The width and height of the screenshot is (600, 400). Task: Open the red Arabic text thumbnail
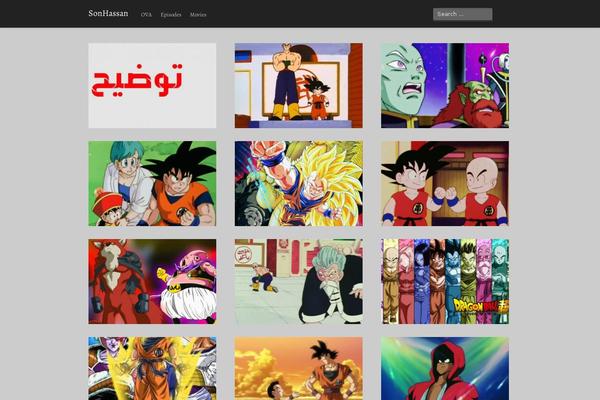pos(152,85)
